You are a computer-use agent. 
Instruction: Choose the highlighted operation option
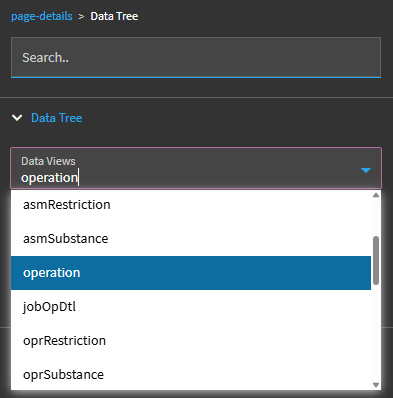pos(191,273)
